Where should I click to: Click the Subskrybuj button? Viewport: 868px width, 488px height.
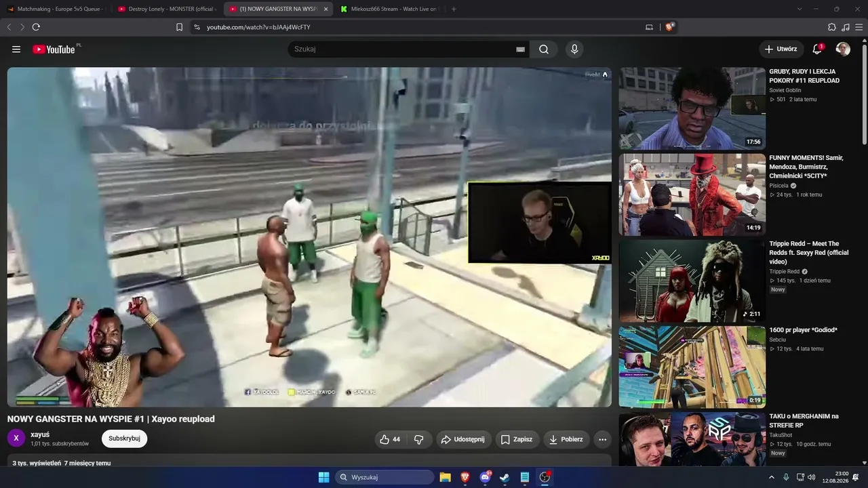(x=124, y=439)
